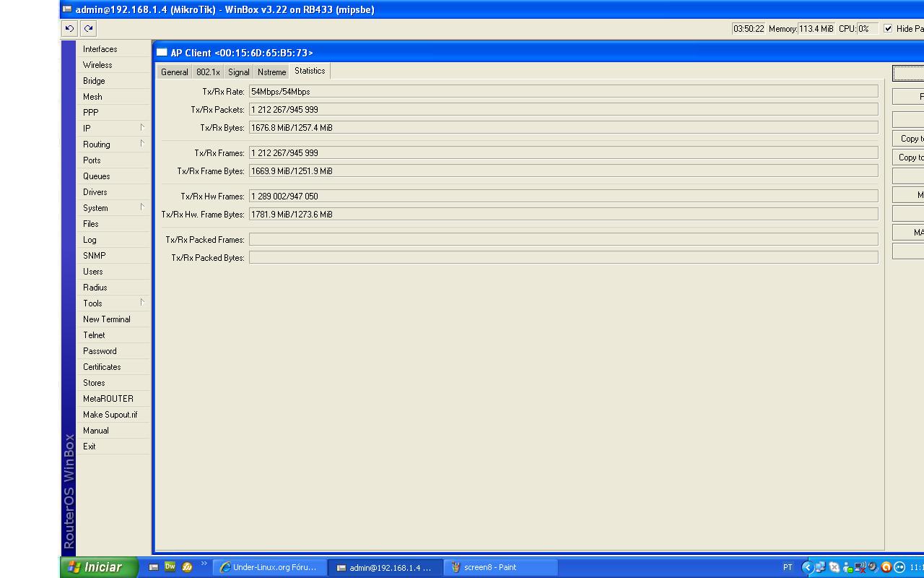This screenshot has height=578, width=924.
Task: Open Log in the sidebar
Action: (x=90, y=240)
